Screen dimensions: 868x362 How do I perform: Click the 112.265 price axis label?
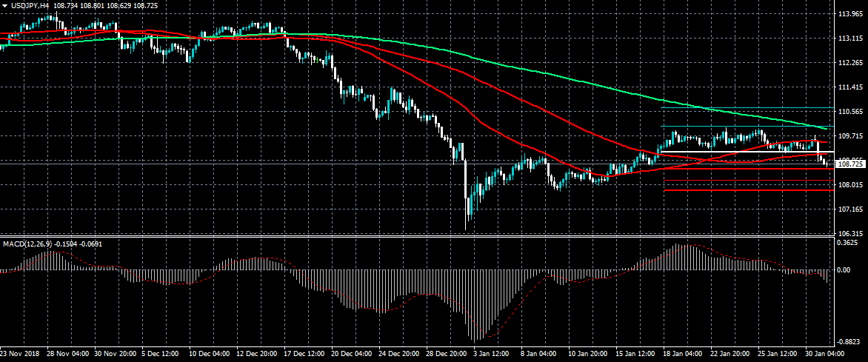click(x=849, y=63)
